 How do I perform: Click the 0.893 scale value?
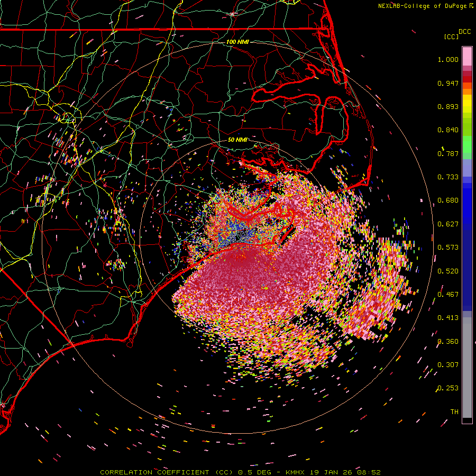(448, 106)
